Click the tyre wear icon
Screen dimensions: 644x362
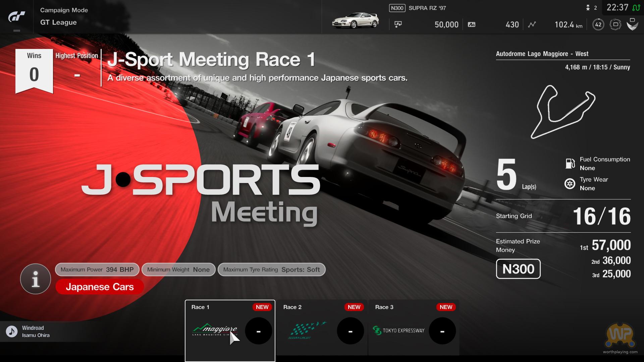tap(570, 184)
